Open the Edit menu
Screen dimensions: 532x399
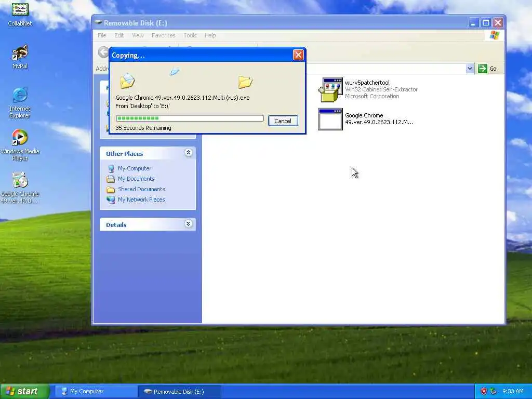pyautogui.click(x=119, y=35)
